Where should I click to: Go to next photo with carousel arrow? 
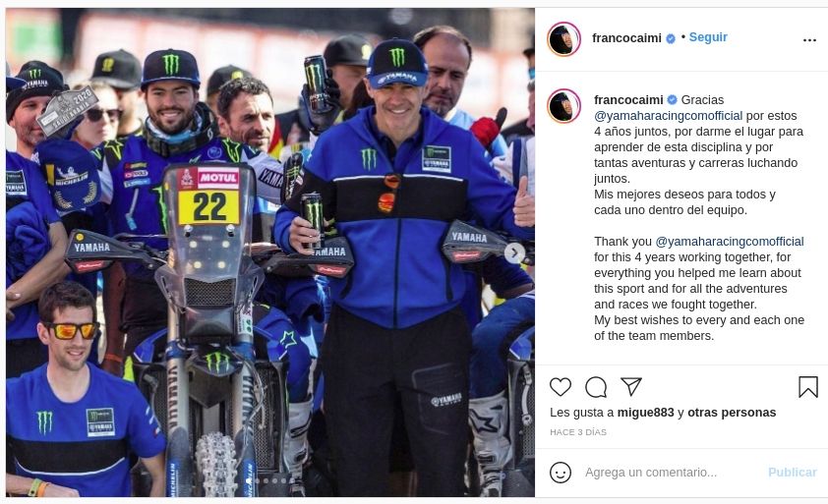tap(515, 253)
